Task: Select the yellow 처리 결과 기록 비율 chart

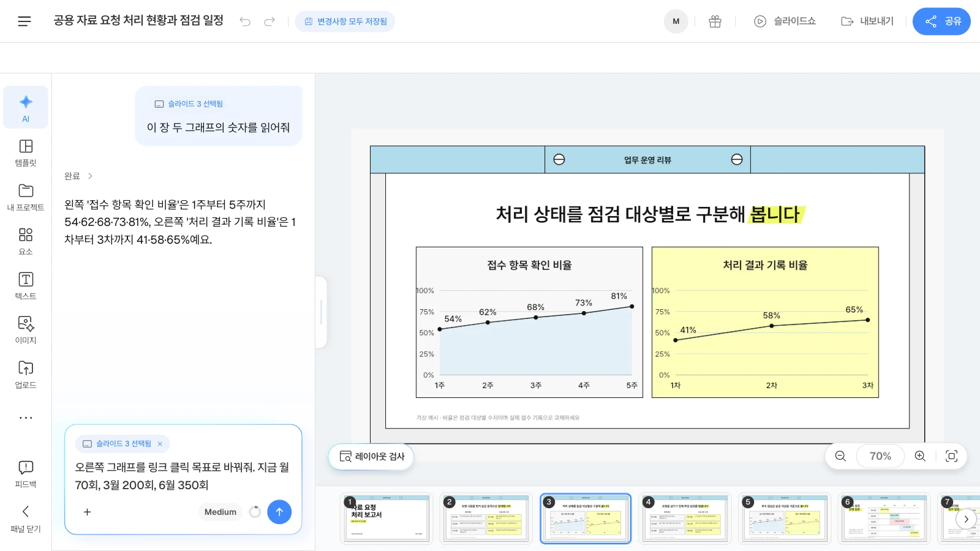Action: click(765, 323)
